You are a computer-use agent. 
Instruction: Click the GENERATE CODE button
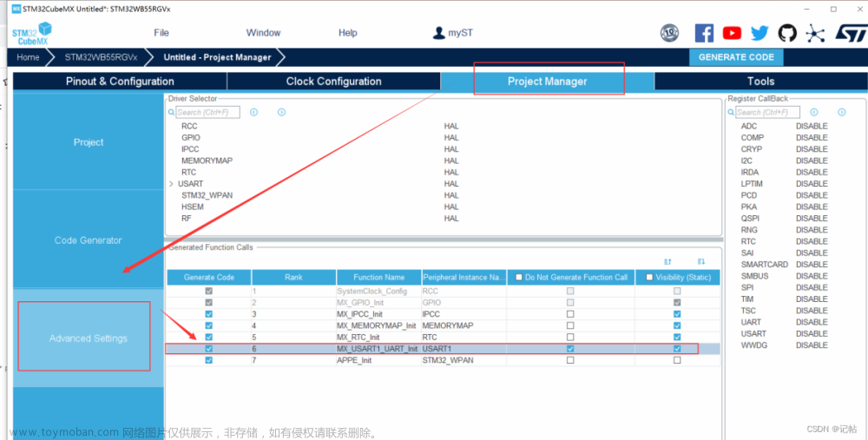click(736, 57)
